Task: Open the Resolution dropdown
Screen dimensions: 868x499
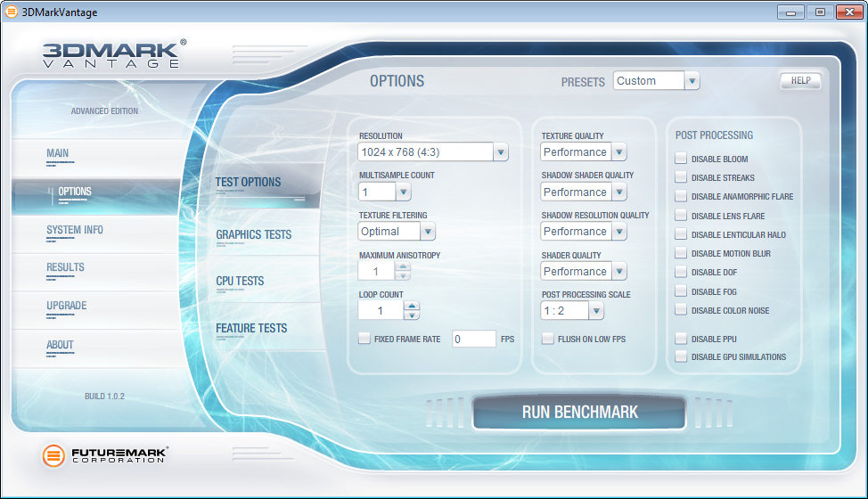Action: point(433,151)
